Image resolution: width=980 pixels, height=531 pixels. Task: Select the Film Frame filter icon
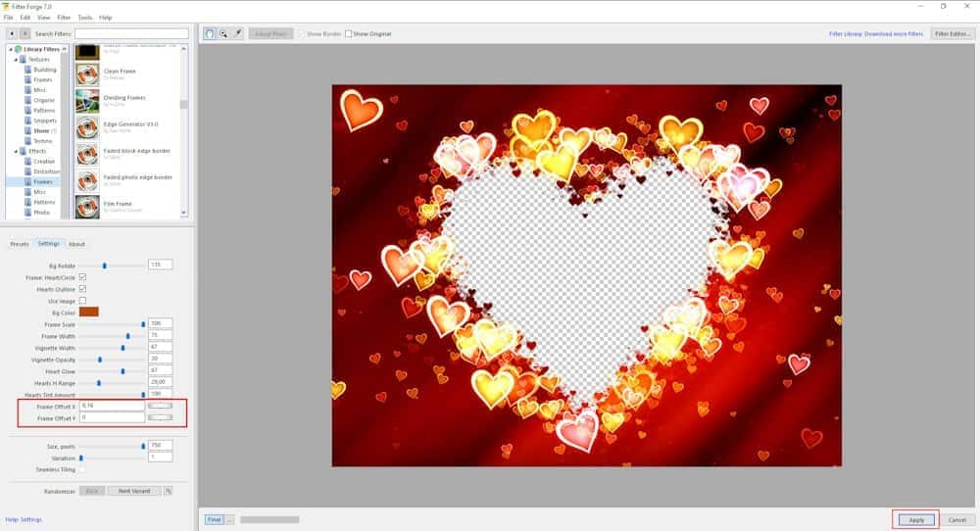[x=87, y=206]
